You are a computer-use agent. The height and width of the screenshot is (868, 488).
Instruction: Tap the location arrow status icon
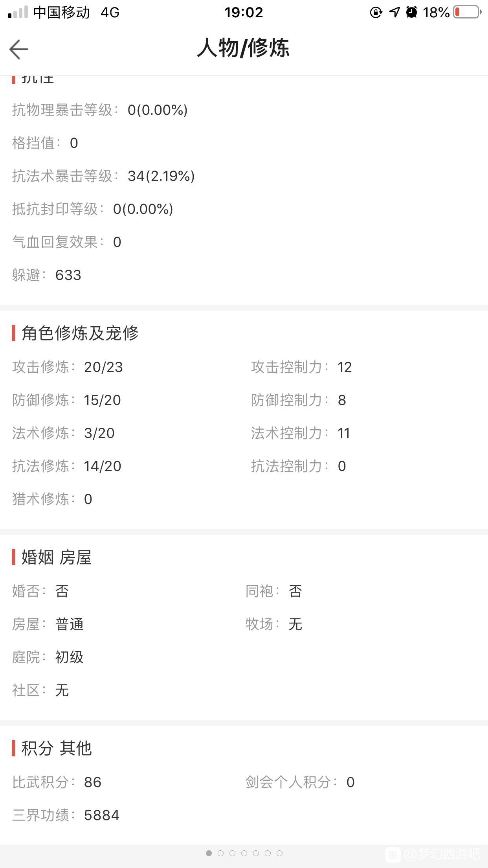pos(394,12)
